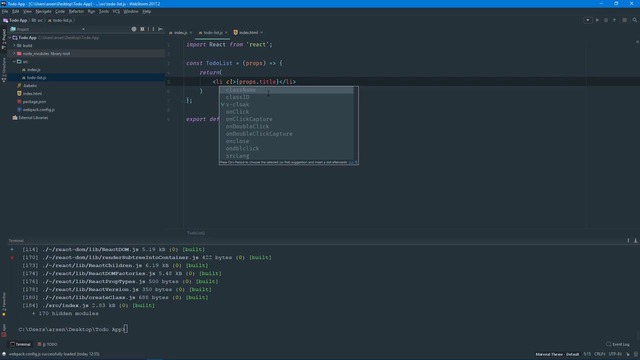640x360 pixels.
Task: Click the src breadcrumb in the navigation bar
Action: (38, 20)
